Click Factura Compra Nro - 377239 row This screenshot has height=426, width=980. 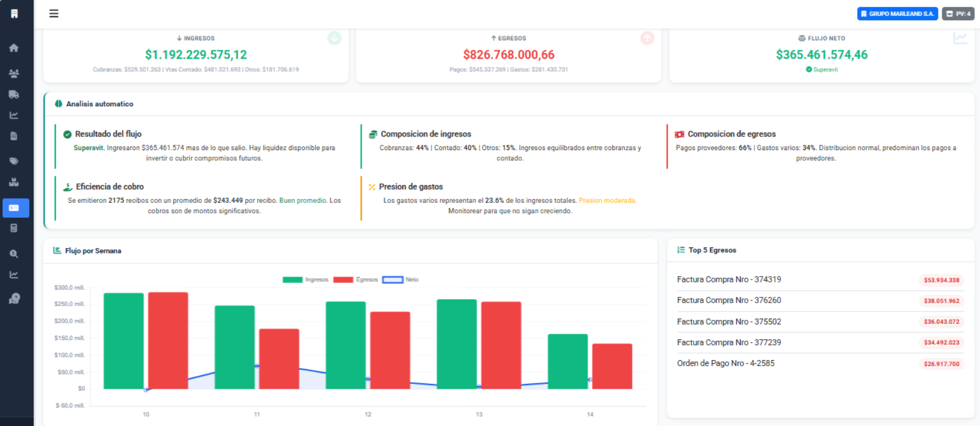pos(820,342)
